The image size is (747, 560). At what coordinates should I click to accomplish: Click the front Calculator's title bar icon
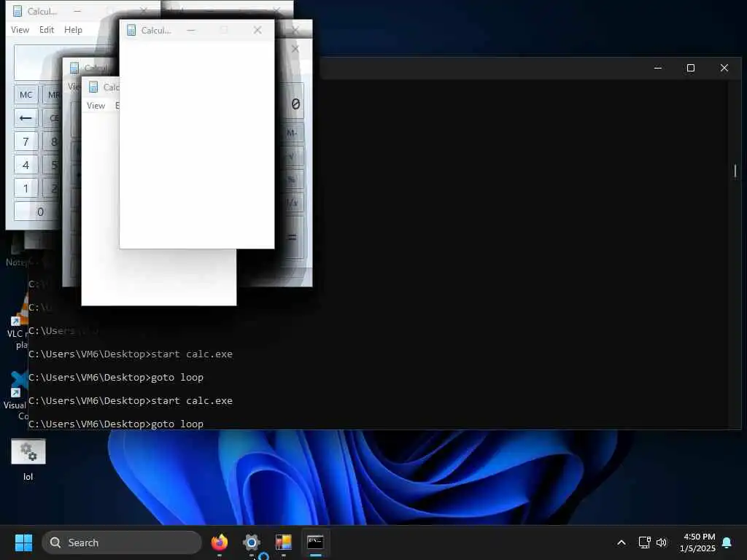point(131,31)
